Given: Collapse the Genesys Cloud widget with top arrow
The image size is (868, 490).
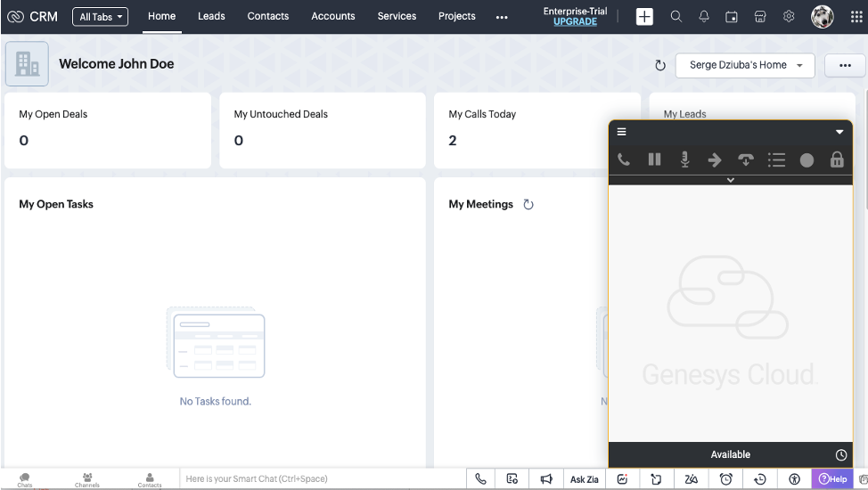Looking at the screenshot, I should (x=839, y=132).
